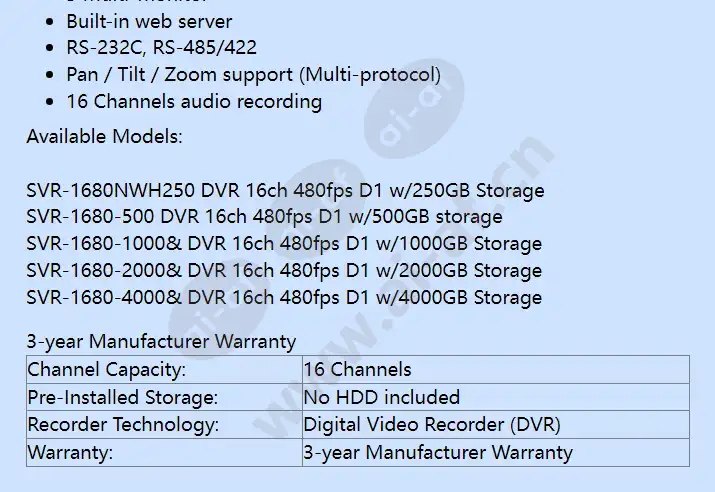Screen dimensions: 715x492
Task: Click the '3-year Manufacturer Warranty' text above table
Action: pyautogui.click(x=161, y=342)
